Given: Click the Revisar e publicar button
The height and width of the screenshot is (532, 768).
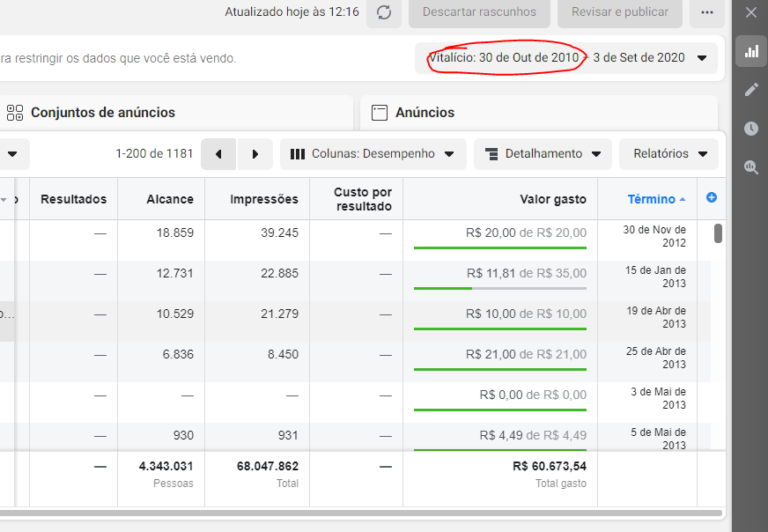Looking at the screenshot, I should click(x=620, y=12).
